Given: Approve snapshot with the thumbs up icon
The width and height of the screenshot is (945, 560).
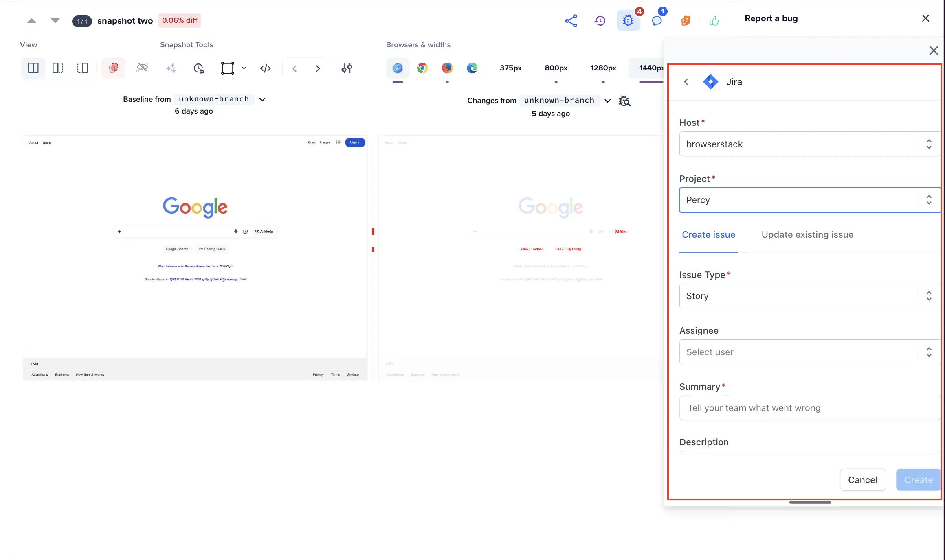Looking at the screenshot, I should coord(715,20).
